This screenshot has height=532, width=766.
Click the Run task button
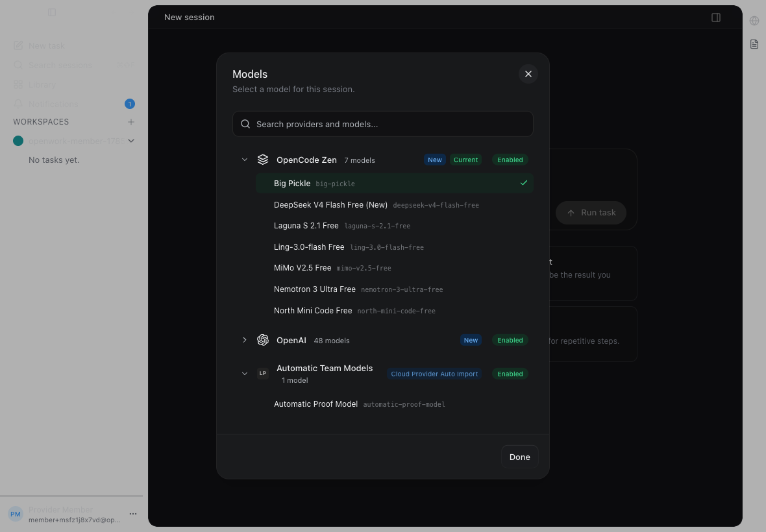(591, 213)
